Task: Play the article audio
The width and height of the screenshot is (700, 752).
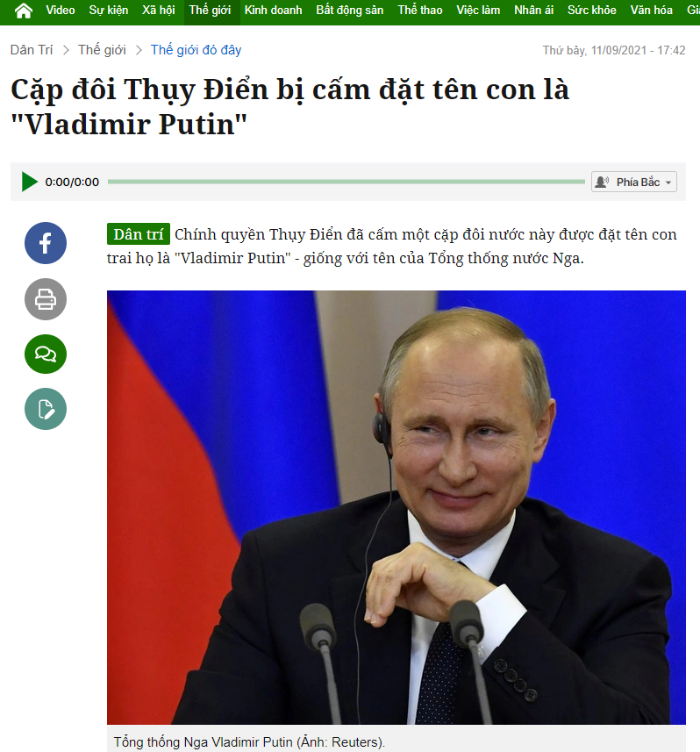Action: pyautogui.click(x=29, y=182)
